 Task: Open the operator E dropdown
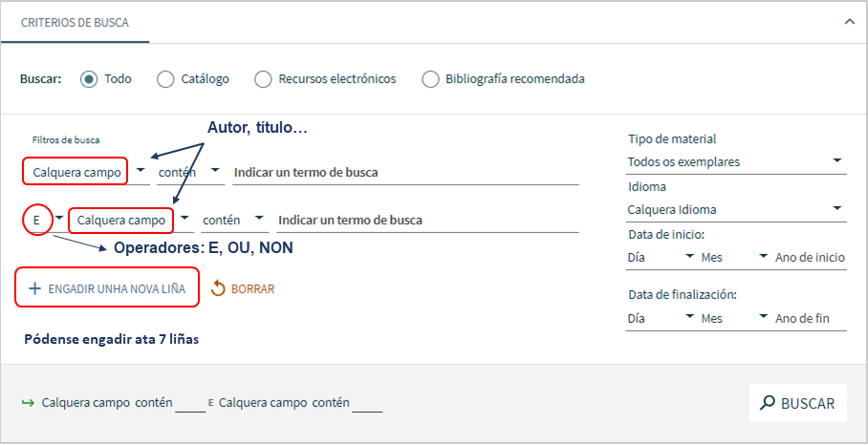coord(44,220)
